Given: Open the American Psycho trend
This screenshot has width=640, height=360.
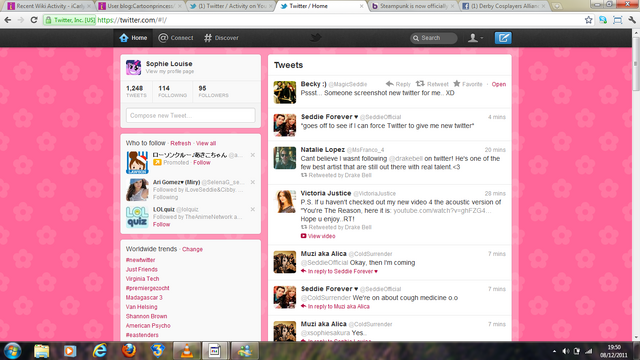Looking at the screenshot, I should click(x=148, y=326).
